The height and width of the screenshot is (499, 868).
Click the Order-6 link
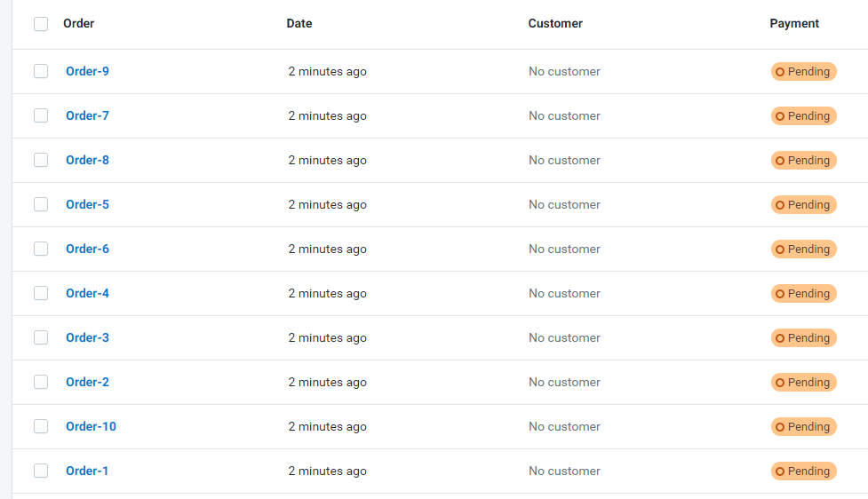[87, 249]
